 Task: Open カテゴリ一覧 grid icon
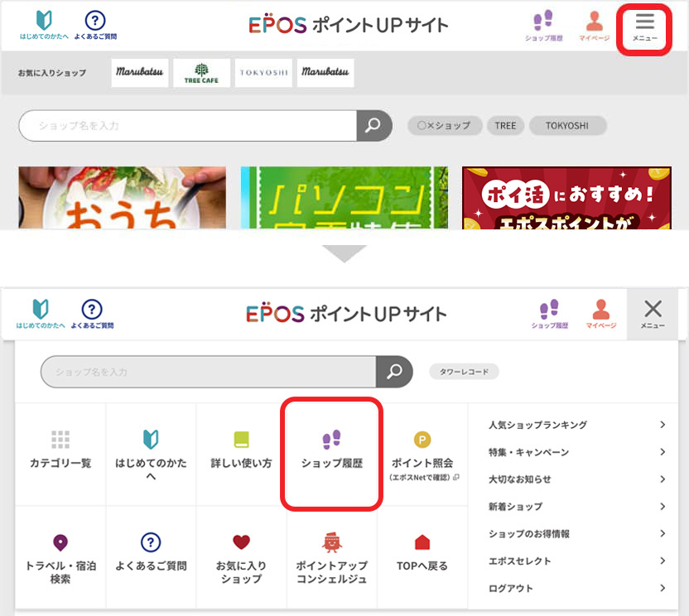click(x=60, y=440)
